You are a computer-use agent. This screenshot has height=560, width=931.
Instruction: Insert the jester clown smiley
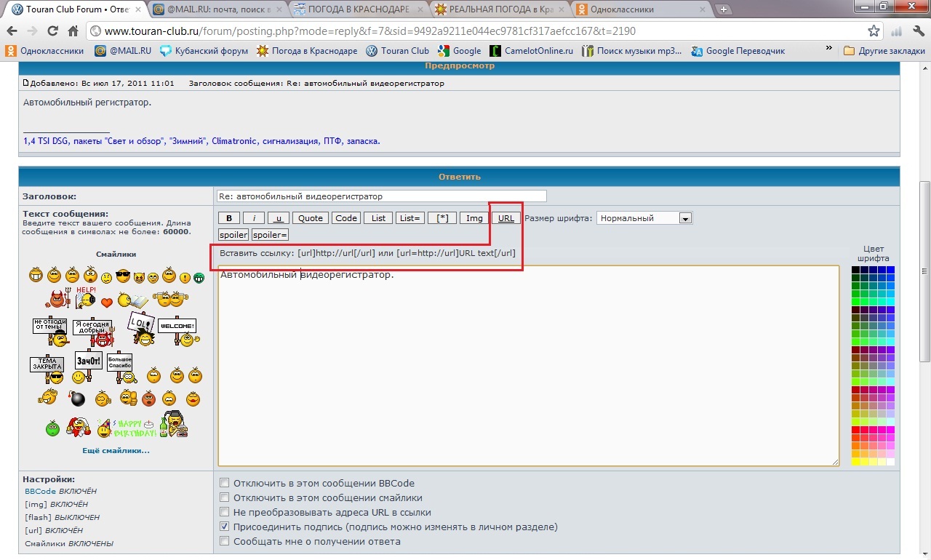79,426
